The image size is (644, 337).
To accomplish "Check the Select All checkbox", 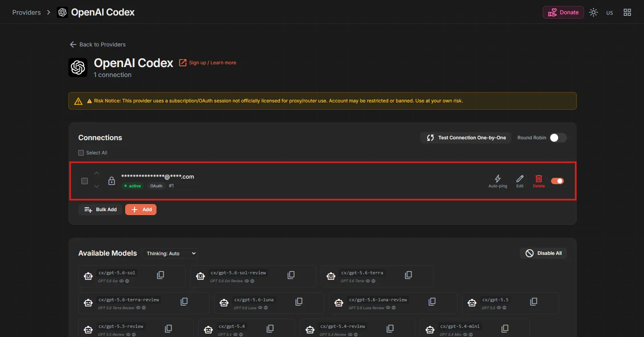I will pyautogui.click(x=81, y=153).
